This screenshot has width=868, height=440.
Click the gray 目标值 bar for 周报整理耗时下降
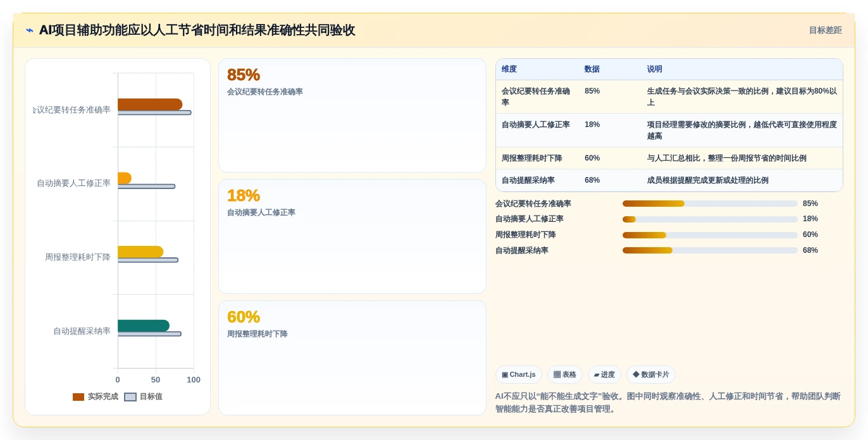coord(148,260)
